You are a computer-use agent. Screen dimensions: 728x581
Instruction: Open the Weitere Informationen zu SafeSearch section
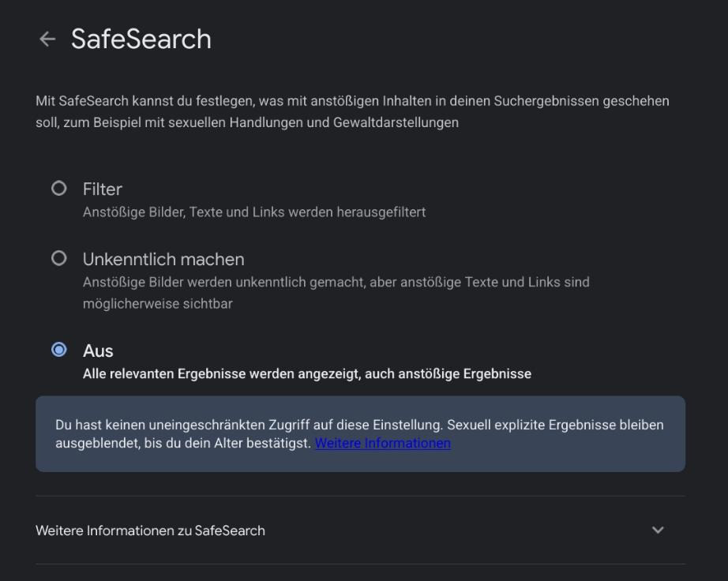click(x=360, y=530)
